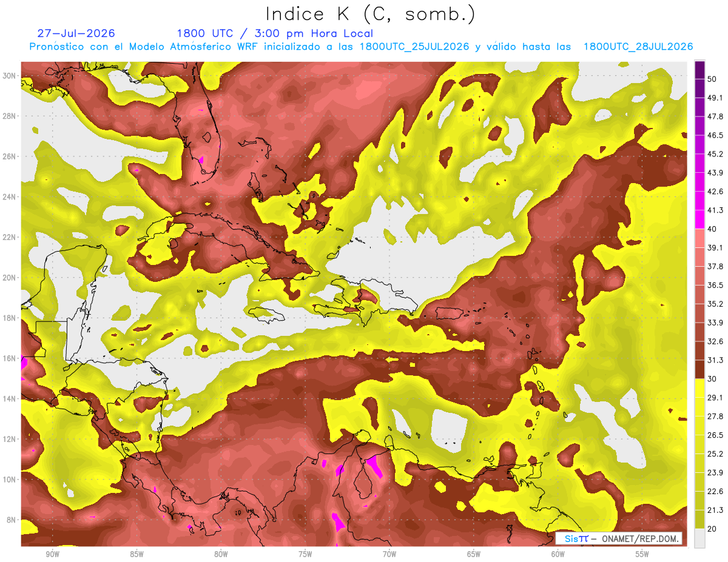Image resolution: width=728 pixels, height=562 pixels.
Task: Click the colorbar label "20"
Action: pyautogui.click(x=713, y=529)
